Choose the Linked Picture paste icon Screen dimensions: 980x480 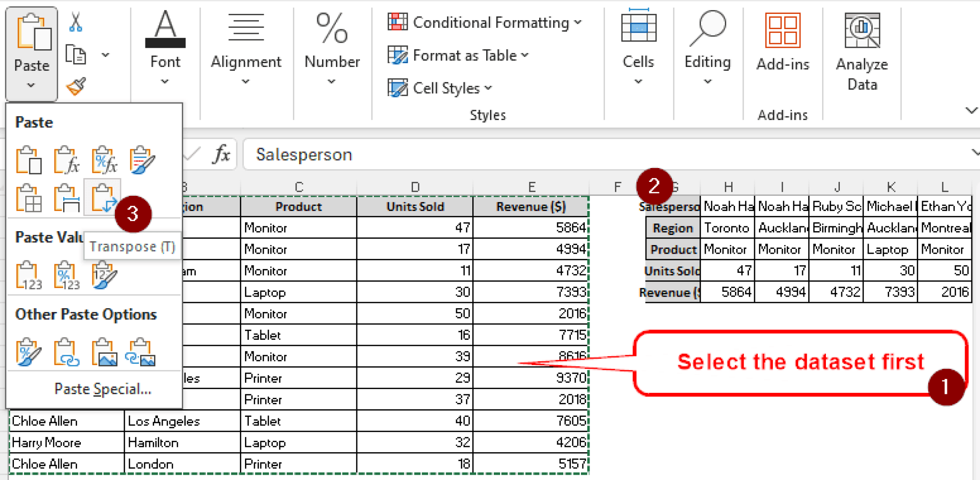(141, 352)
